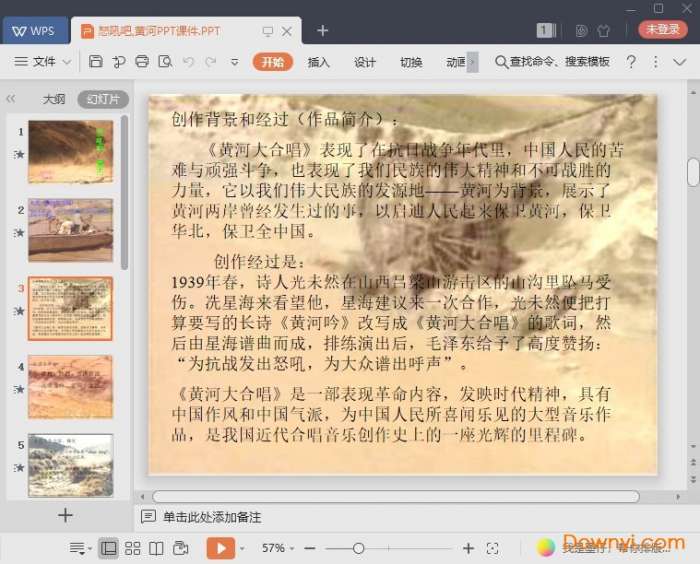Select slide 2 thumbnail with boat
The height and width of the screenshot is (564, 700).
tap(71, 230)
